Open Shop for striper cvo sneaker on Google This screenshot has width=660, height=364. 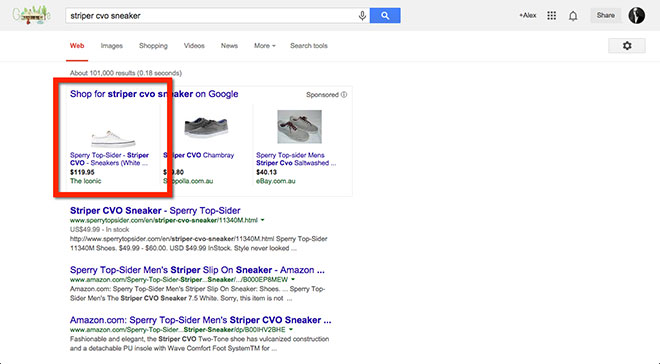[154, 94]
